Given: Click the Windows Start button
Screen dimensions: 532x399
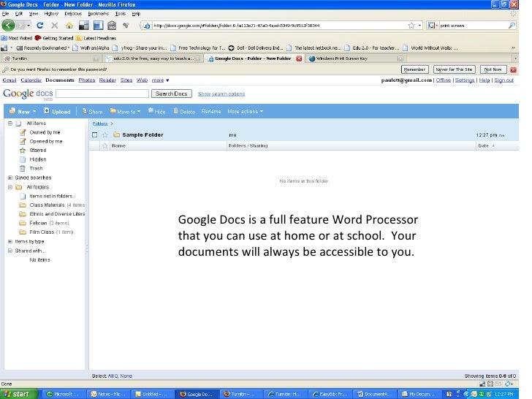Looking at the screenshot, I should pyautogui.click(x=19, y=394).
